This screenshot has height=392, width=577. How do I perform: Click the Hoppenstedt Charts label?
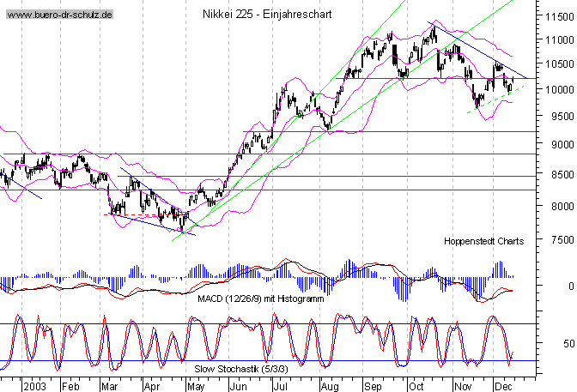(483, 243)
